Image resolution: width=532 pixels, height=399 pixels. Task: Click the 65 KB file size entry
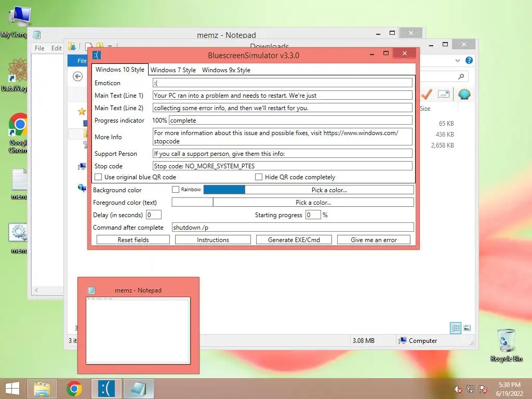(x=446, y=124)
